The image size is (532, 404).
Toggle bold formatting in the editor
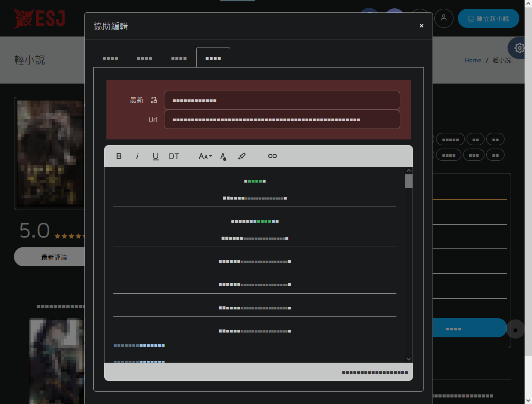click(x=119, y=156)
